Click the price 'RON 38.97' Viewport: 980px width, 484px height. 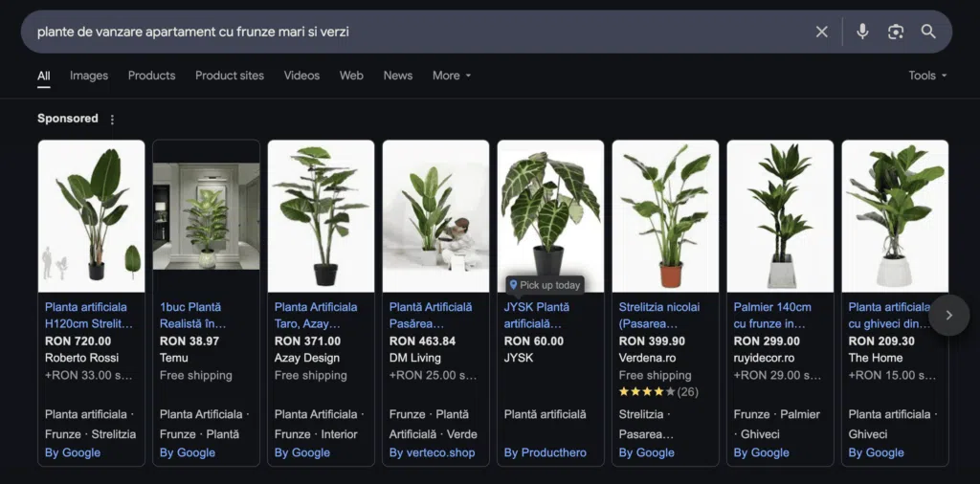pos(190,341)
